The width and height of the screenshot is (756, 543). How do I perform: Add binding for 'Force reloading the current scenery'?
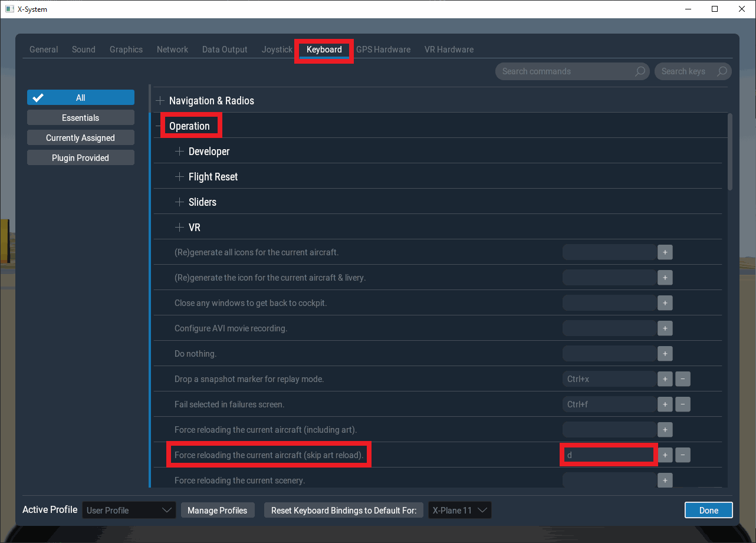[x=665, y=481]
